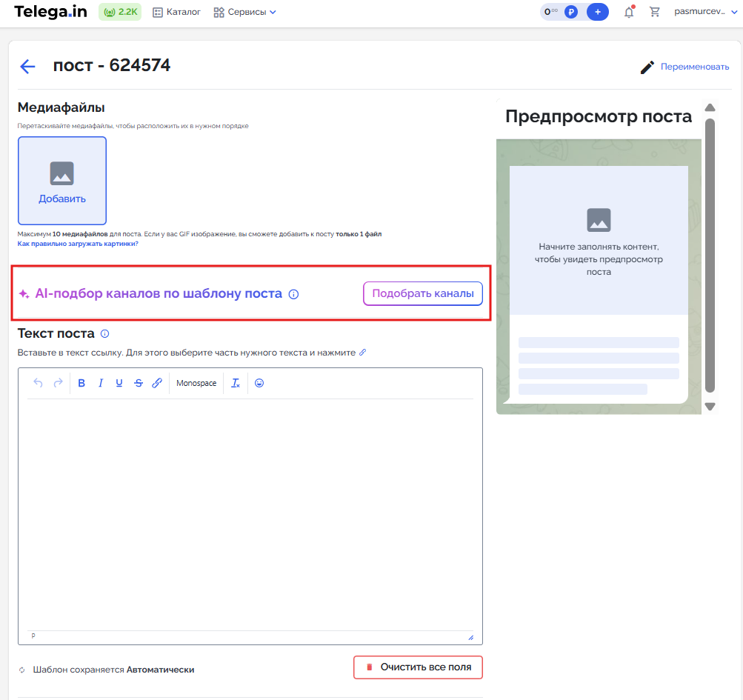Open the emoji picker in editor
Viewport: 743px width, 700px height.
tap(259, 383)
